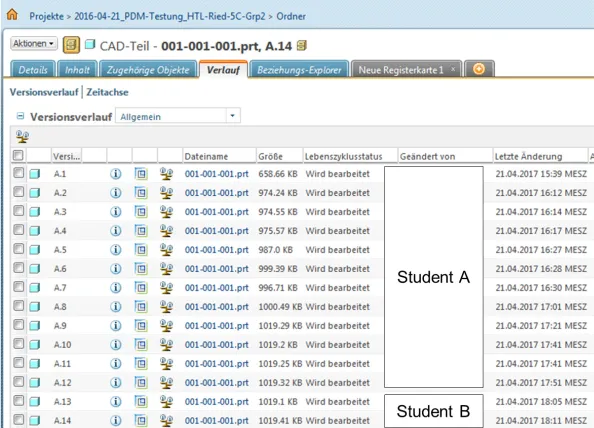Open the Allgemein view dropdown

[x=178, y=116]
